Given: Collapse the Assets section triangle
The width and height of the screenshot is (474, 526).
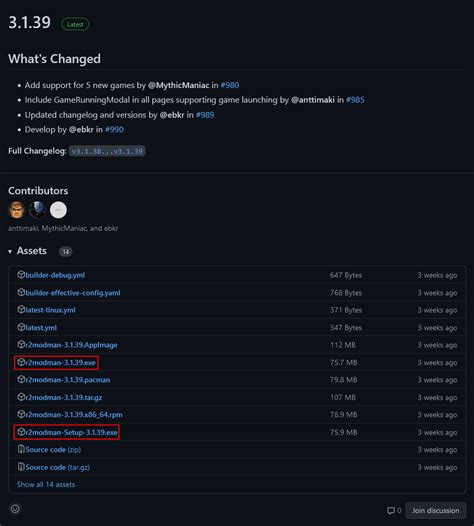Looking at the screenshot, I should [10, 251].
